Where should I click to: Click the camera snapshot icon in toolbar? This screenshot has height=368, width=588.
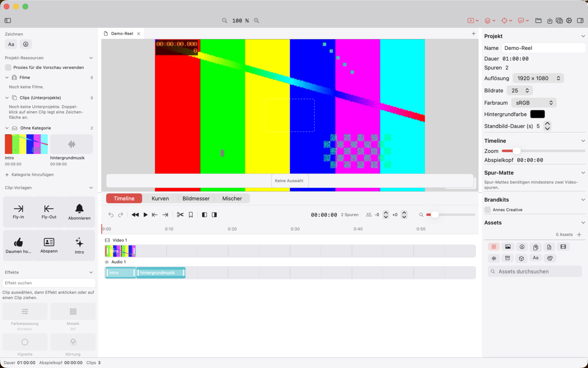coord(559,20)
